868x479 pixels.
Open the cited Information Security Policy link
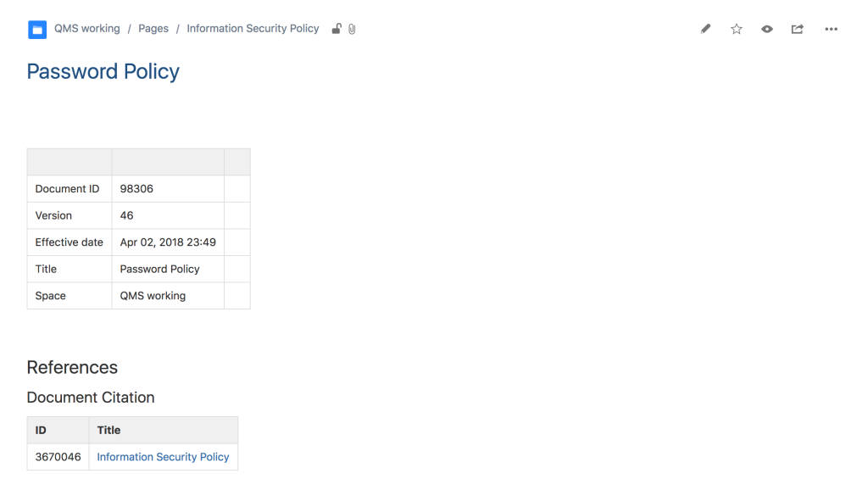point(163,457)
